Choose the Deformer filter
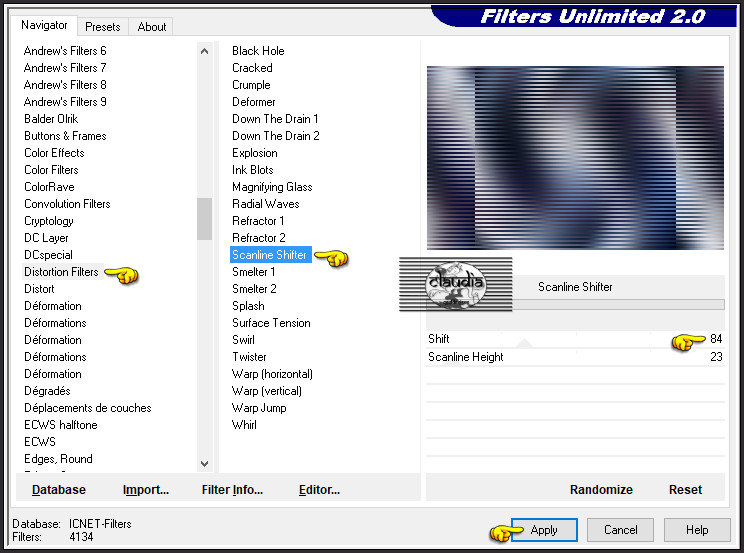The width and height of the screenshot is (744, 553). point(253,102)
